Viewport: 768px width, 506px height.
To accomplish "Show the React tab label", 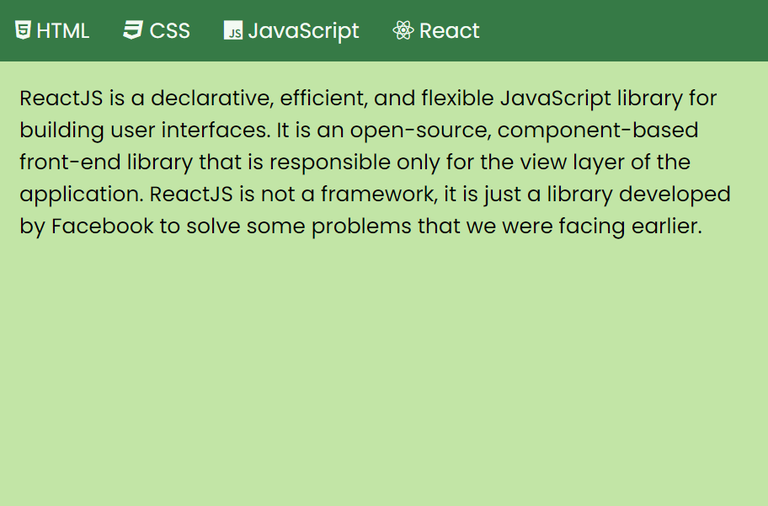I will point(450,31).
